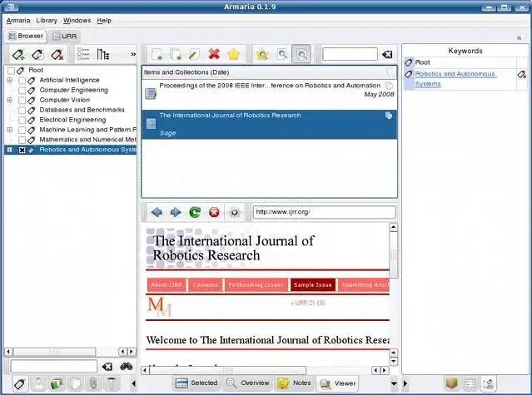
Task: Open the Sample Issue link
Action: [313, 285]
